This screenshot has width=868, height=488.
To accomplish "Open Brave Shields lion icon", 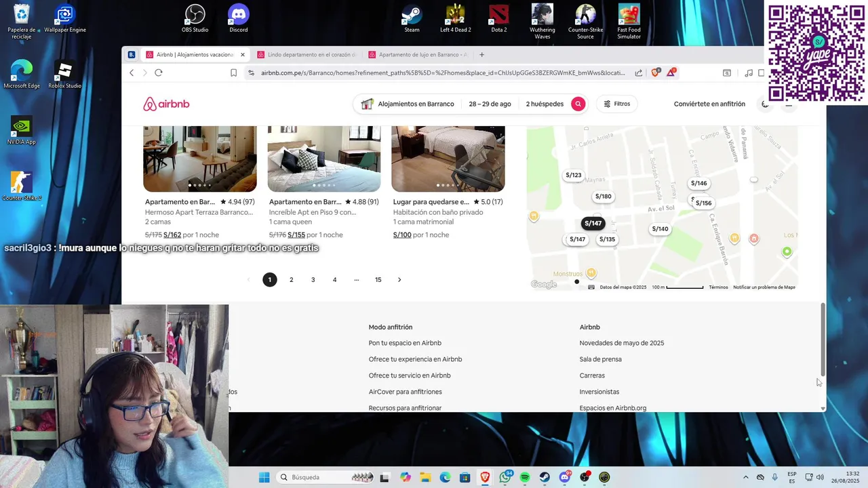I will (x=655, y=73).
